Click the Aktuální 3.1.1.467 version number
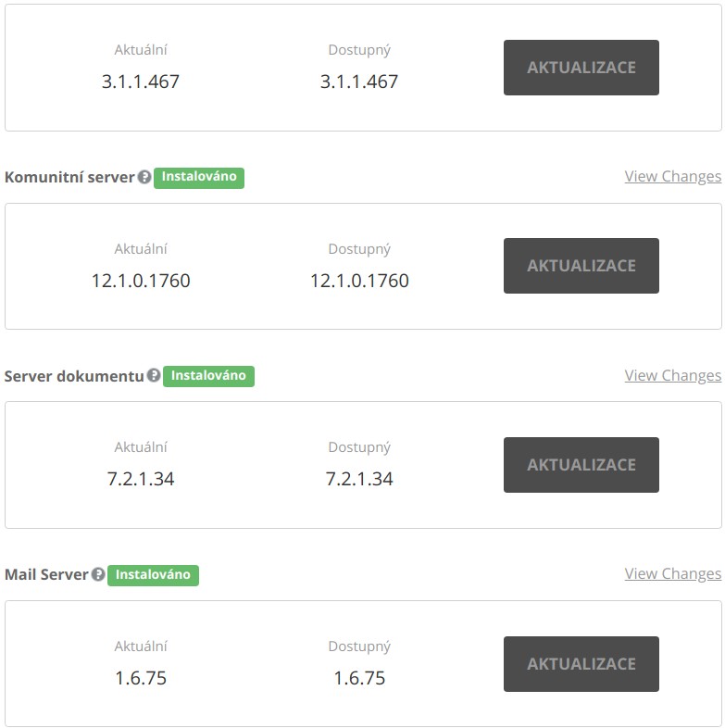Screen dimensions: 725x728 click(141, 82)
